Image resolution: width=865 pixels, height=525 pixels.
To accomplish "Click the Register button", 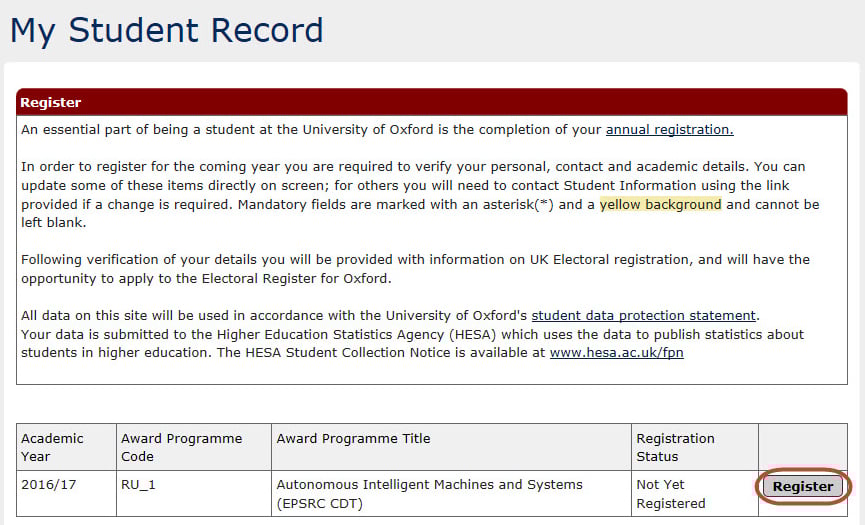I will (802, 487).
